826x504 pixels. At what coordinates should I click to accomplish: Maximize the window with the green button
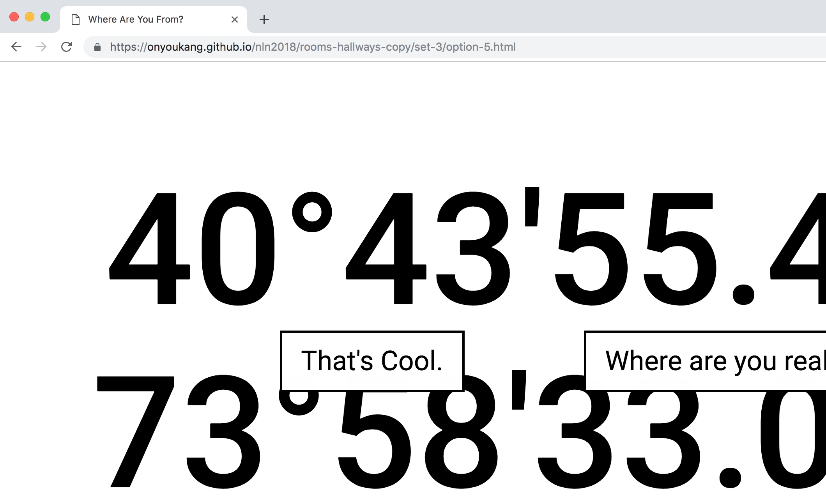click(45, 17)
